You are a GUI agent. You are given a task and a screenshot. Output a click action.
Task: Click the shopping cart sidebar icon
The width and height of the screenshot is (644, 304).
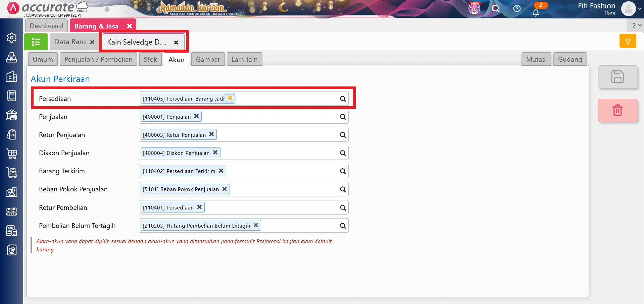pos(12,154)
